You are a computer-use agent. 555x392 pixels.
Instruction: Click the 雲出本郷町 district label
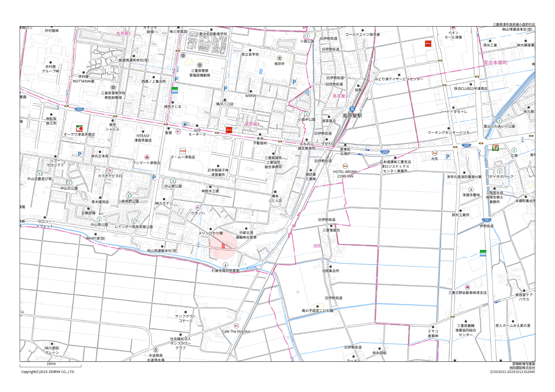pyautogui.click(x=495, y=63)
